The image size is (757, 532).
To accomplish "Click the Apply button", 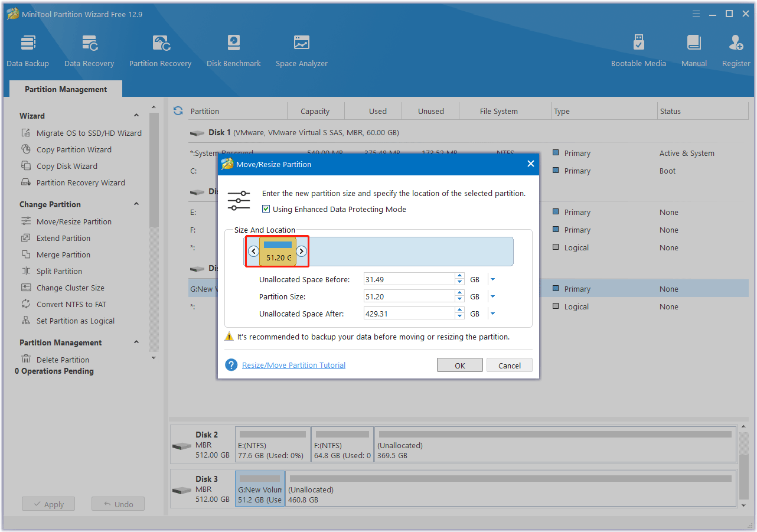I will [48, 504].
